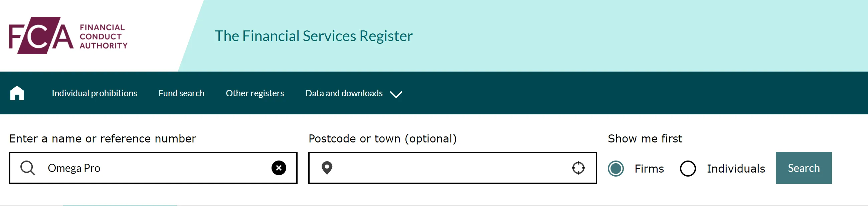Click the Firms label text
The image size is (868, 206).
649,169
